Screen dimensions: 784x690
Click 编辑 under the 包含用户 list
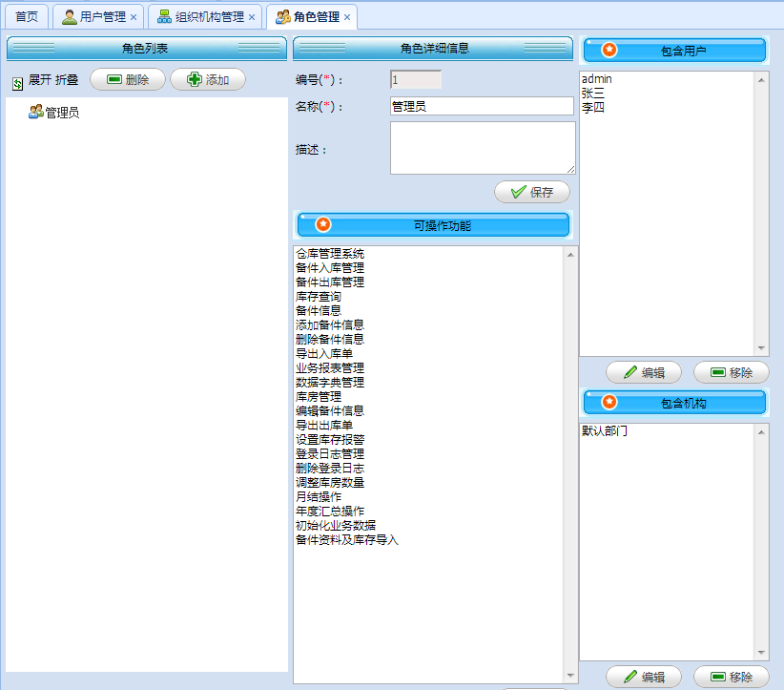tap(644, 372)
